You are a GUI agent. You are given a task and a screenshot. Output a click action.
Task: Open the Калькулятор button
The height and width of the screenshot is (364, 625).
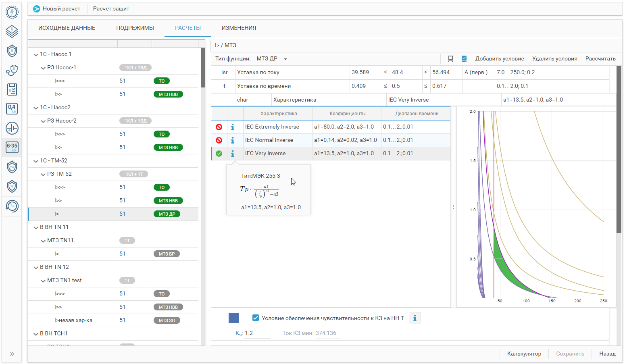tap(524, 354)
